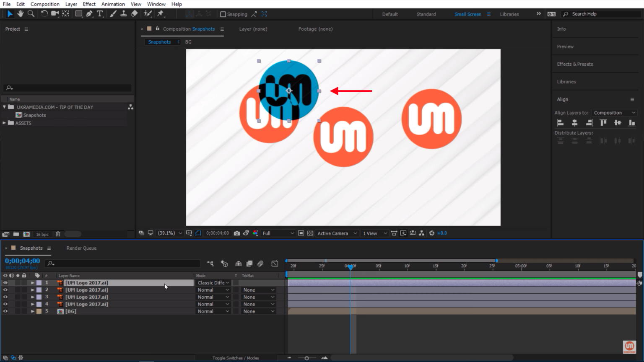Select the Zoom tool in toolbar
Image resolution: width=644 pixels, height=362 pixels.
[31, 14]
